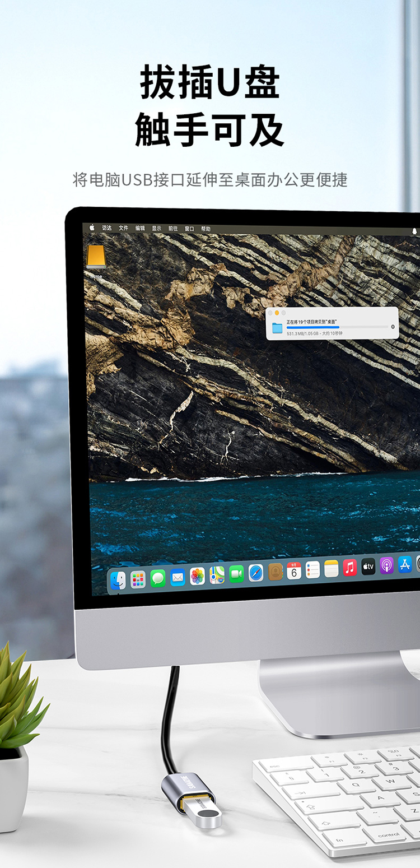Image resolution: width=420 pixels, height=868 pixels.
Task: Click the 访达 (Finder) menu item
Action: click(107, 228)
